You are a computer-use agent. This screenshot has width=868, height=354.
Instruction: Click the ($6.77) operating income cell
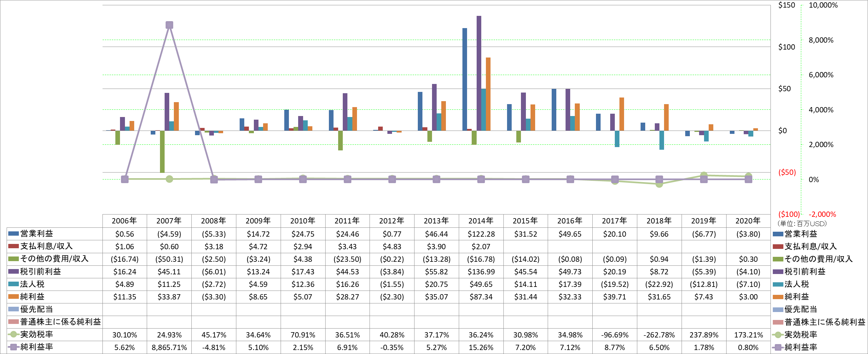(704, 234)
